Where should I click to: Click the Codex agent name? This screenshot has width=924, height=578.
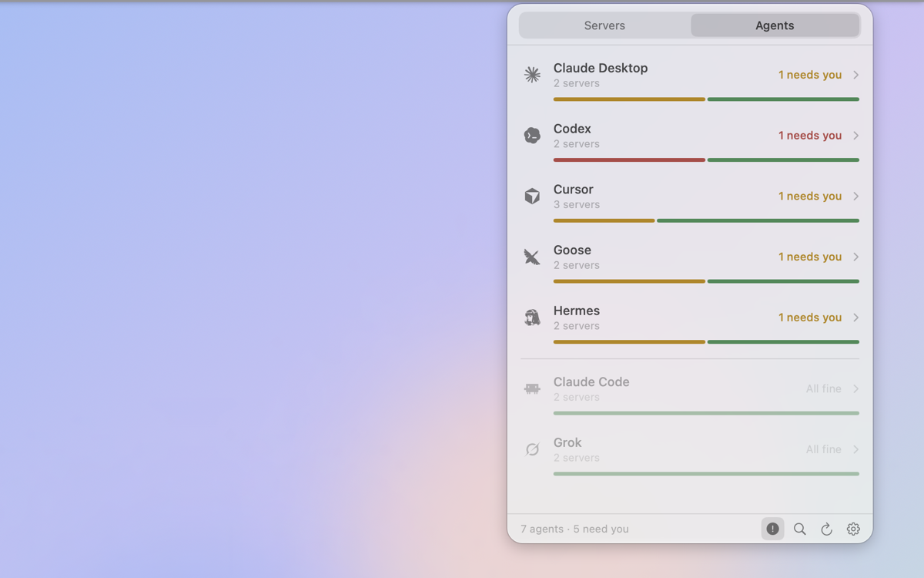(572, 129)
